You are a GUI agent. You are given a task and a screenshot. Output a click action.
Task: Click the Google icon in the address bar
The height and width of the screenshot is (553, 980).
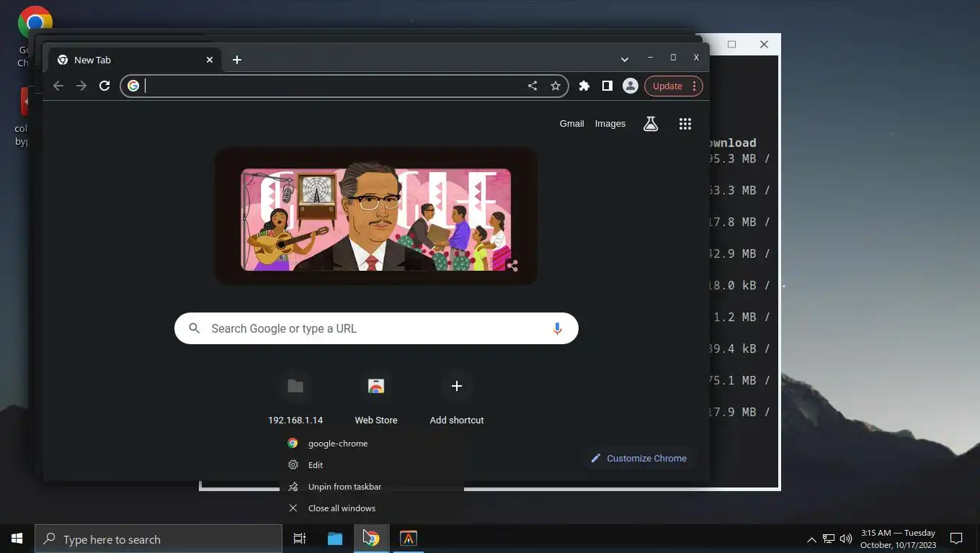(x=133, y=86)
